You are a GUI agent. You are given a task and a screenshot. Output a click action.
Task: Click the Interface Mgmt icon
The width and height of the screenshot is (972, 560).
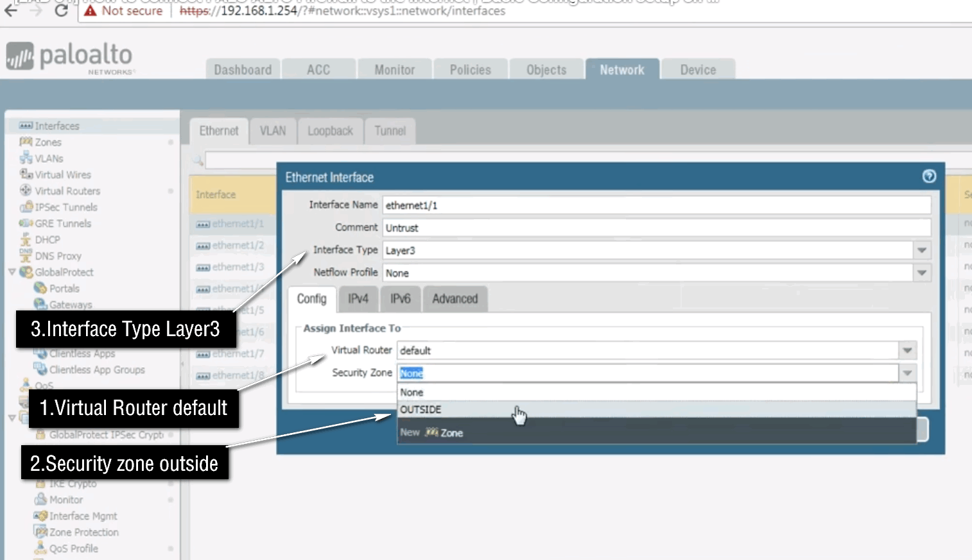(x=40, y=515)
